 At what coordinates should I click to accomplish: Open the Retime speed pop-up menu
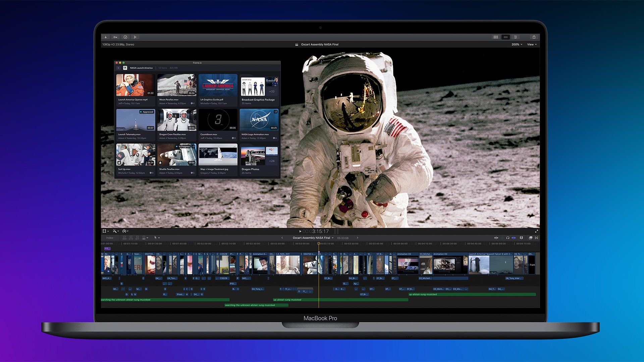125,231
